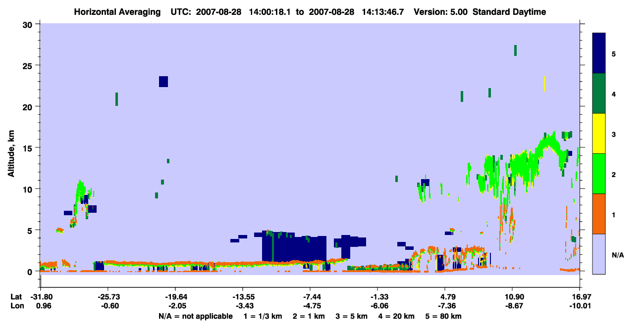Click the colorbar label 4
This screenshot has height=330, width=644.
[x=614, y=94]
